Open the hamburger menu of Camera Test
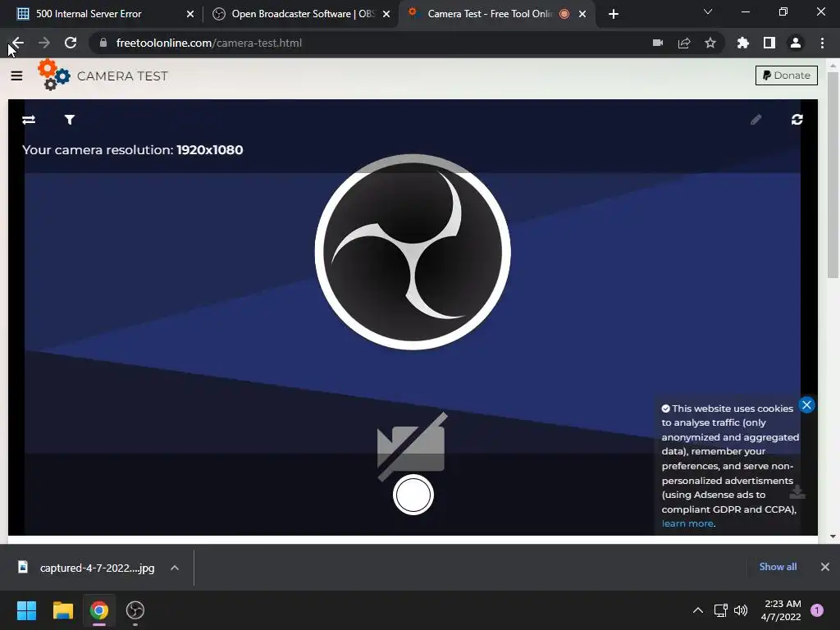 coord(16,75)
